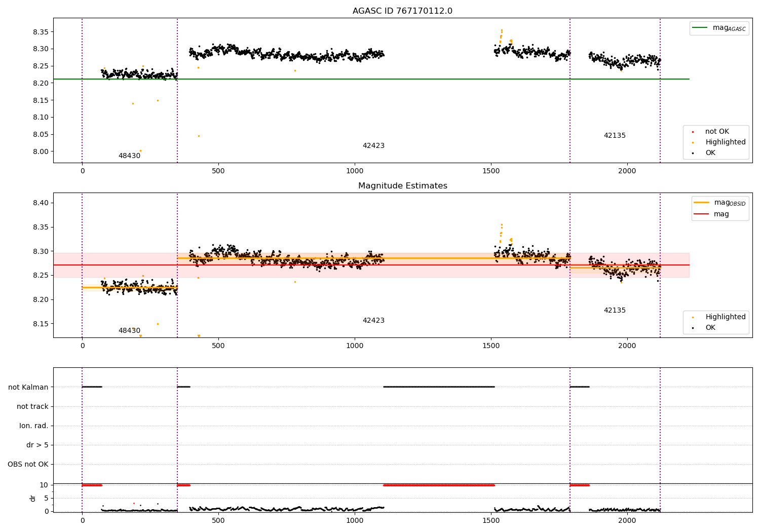Click the x-tick 2000 under Magnitude Estimates plot

point(627,346)
